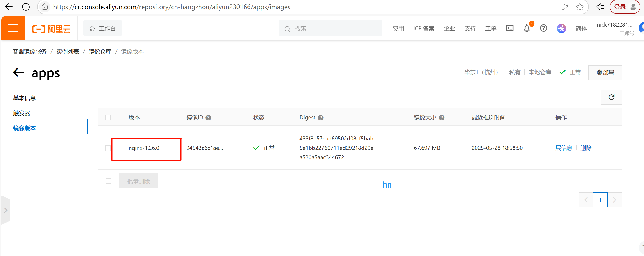Click the back arrow next to apps
This screenshot has width=644, height=256.
click(x=19, y=73)
